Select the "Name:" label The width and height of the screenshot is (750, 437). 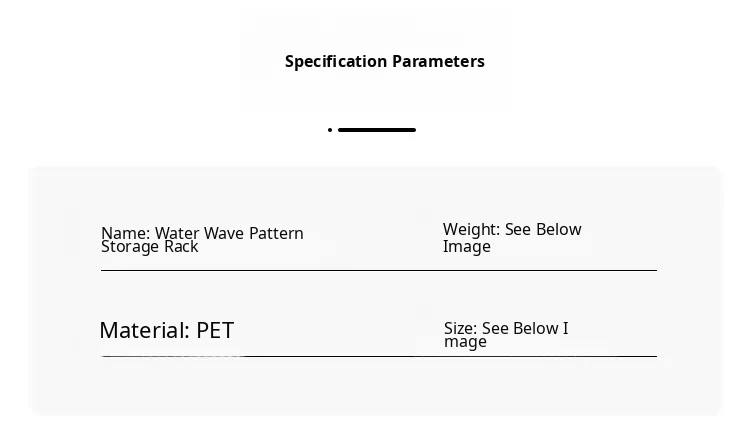click(x=125, y=234)
